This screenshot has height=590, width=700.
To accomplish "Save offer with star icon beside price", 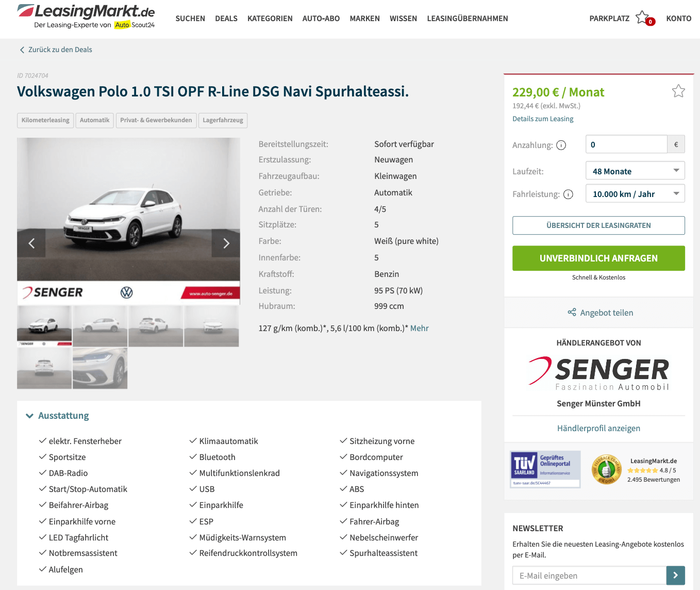I will pyautogui.click(x=678, y=91).
